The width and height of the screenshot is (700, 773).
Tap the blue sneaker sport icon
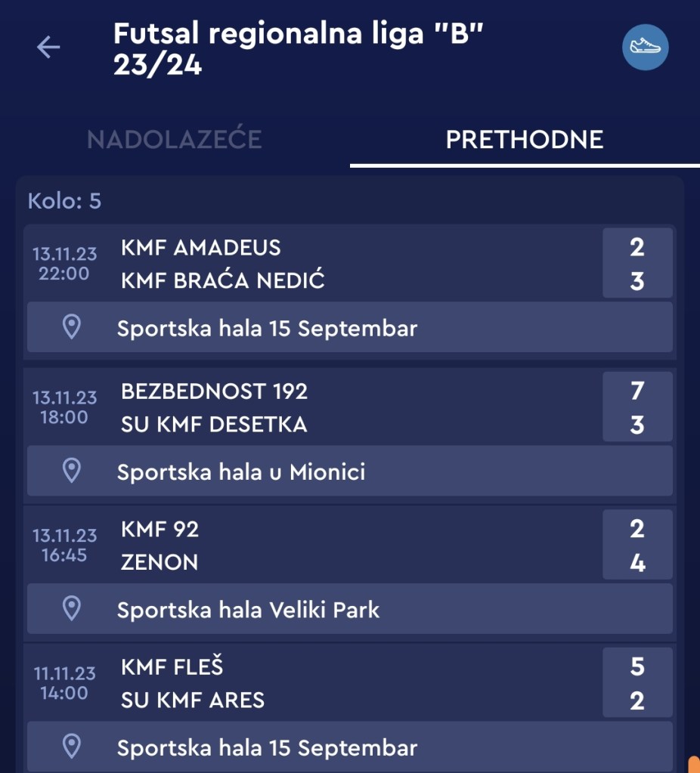pos(645,48)
